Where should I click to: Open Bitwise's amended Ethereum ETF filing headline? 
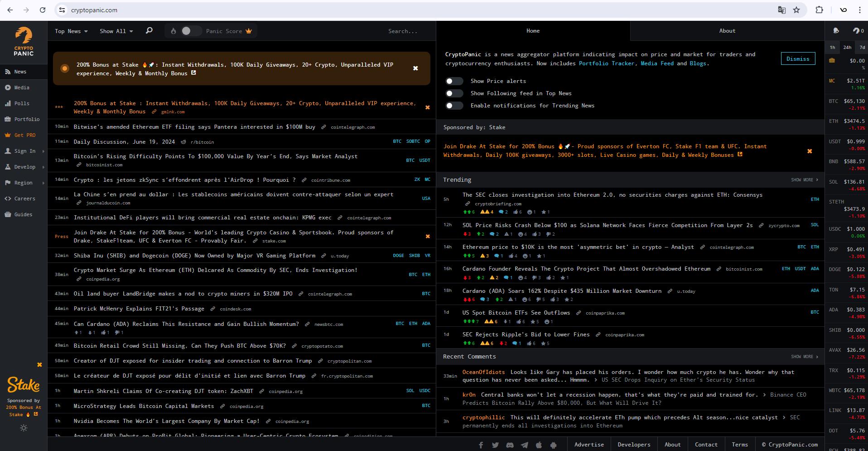tap(194, 127)
